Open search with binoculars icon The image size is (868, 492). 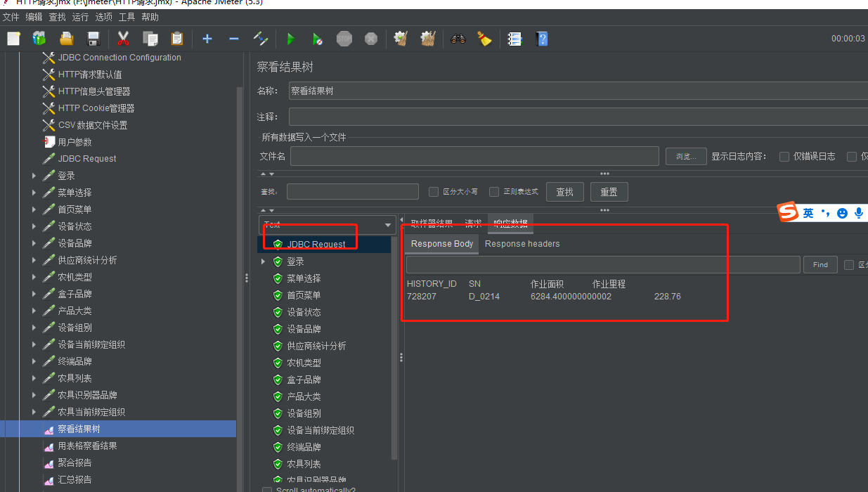(x=458, y=39)
